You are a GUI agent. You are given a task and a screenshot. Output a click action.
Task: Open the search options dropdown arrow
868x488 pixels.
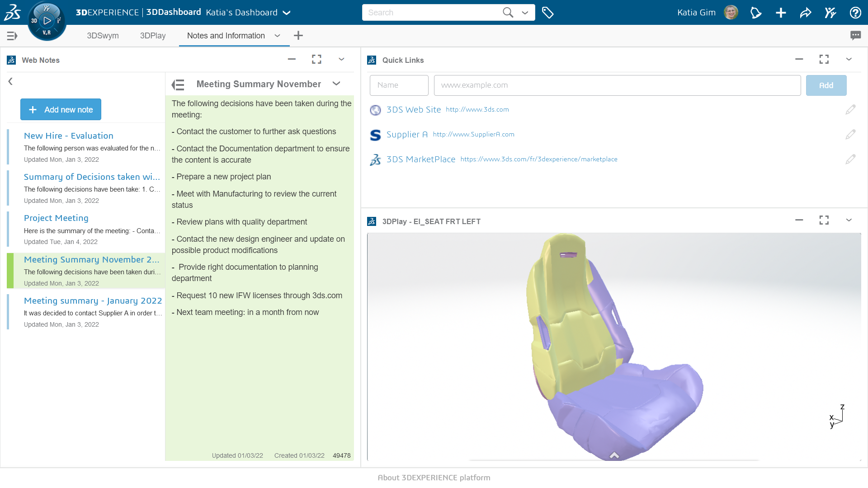[x=525, y=13]
